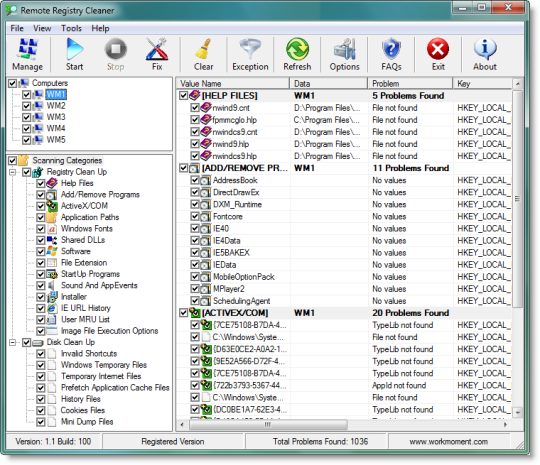Toggle the Computers root checkbox

12,83
